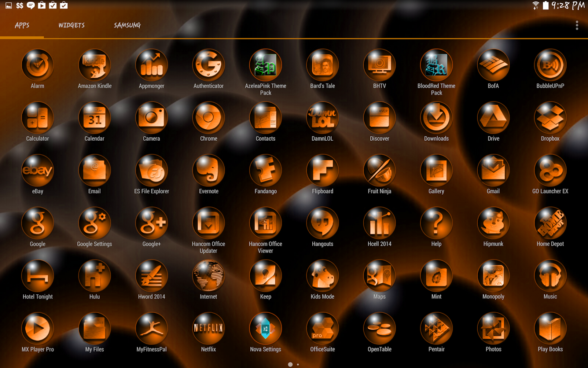Screen dimensions: 588x368
Task: Launch MX Player Pro
Action: (x=38, y=328)
